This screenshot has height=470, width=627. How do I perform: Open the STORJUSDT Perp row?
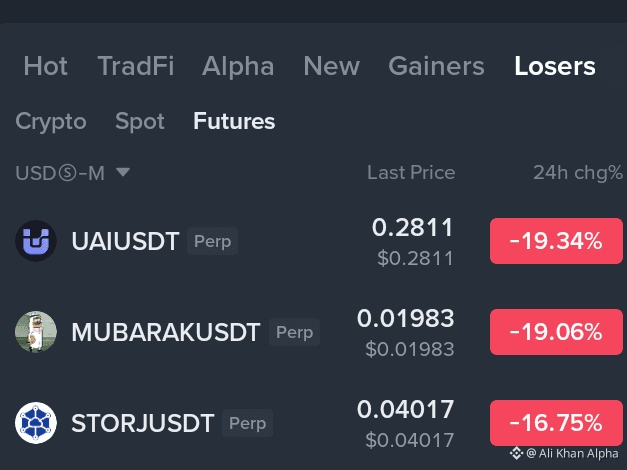(314, 423)
